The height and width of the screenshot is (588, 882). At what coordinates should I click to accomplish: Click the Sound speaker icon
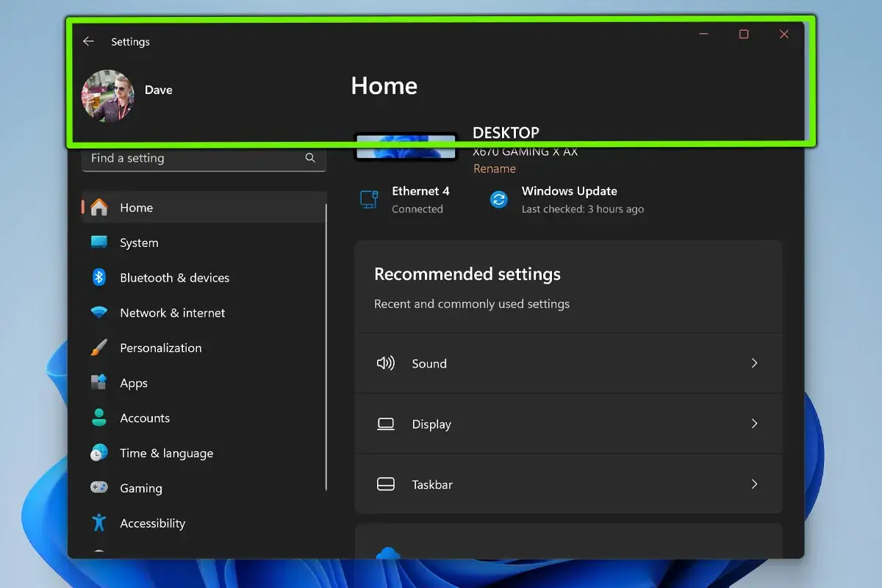click(x=386, y=363)
